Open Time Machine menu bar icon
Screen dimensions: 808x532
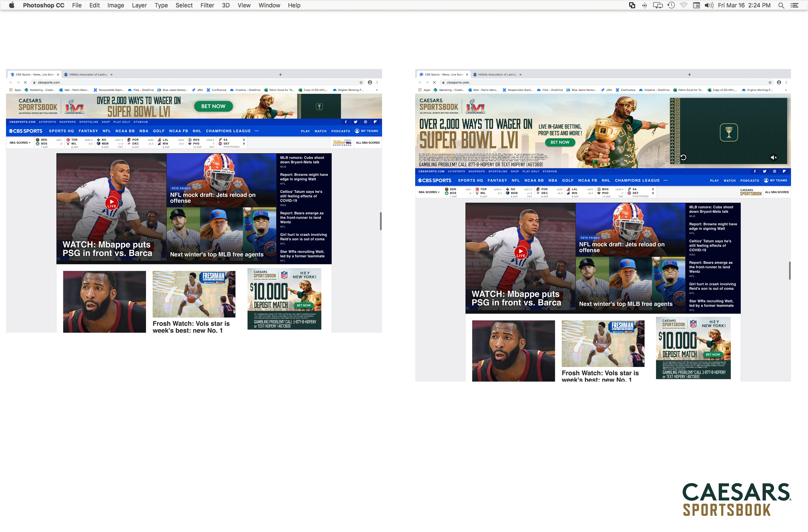click(671, 5)
